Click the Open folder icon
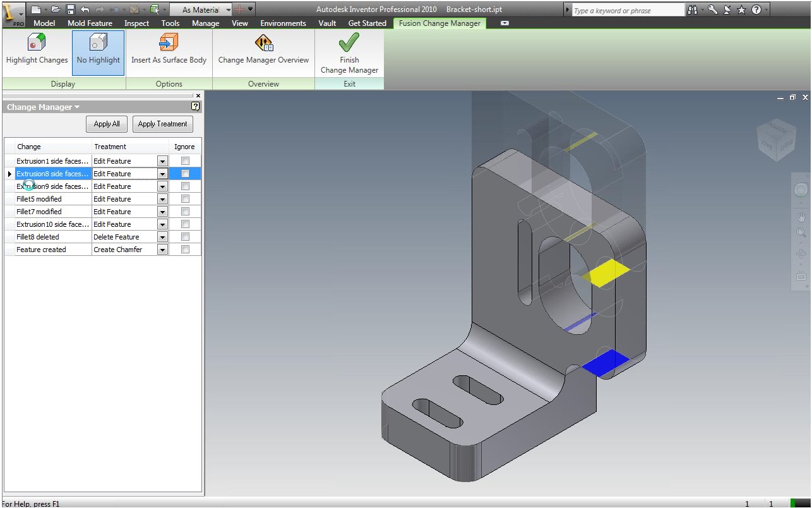This screenshot has height=508, width=812. [x=56, y=9]
